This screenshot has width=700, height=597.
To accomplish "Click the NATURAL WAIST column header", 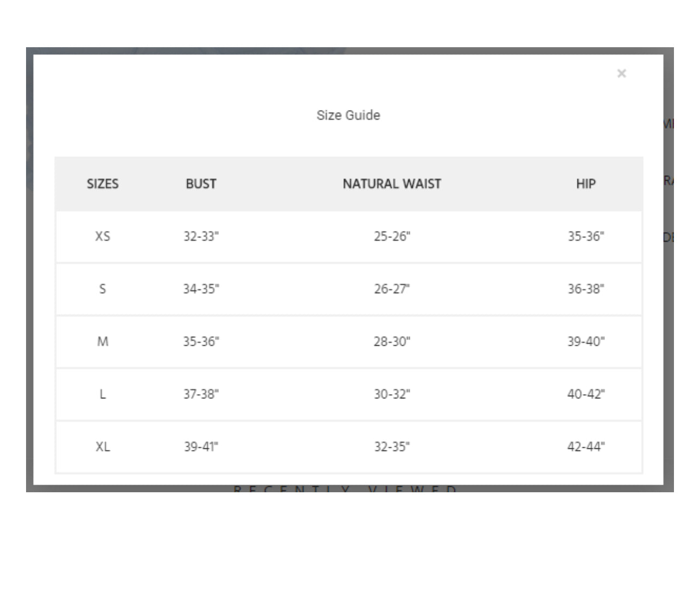I will coord(392,184).
